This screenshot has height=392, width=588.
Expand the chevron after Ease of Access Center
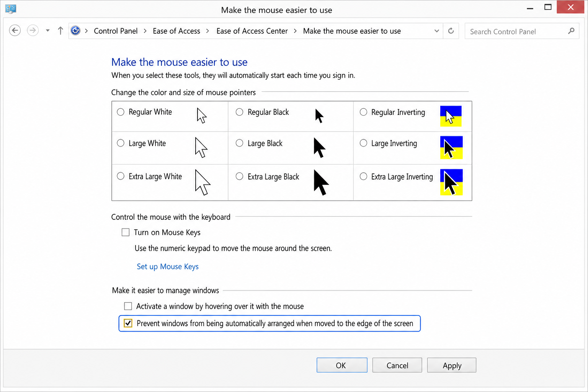[295, 31]
